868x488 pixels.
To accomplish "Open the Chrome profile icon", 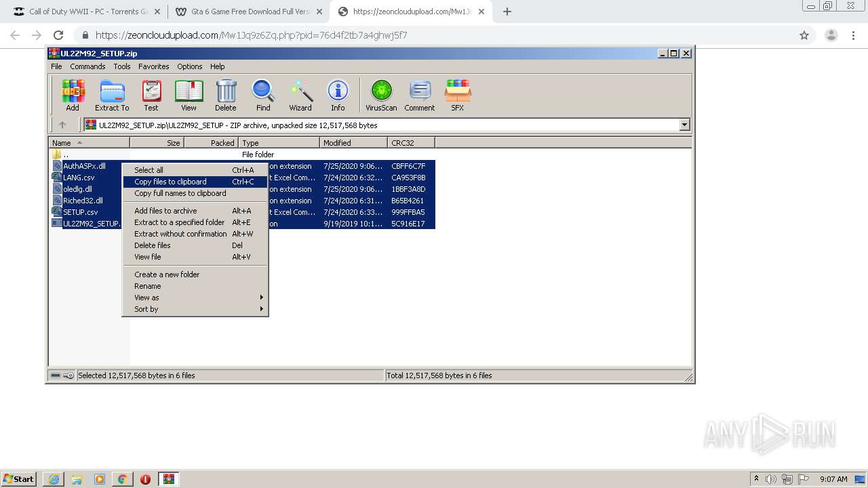I will [x=831, y=35].
